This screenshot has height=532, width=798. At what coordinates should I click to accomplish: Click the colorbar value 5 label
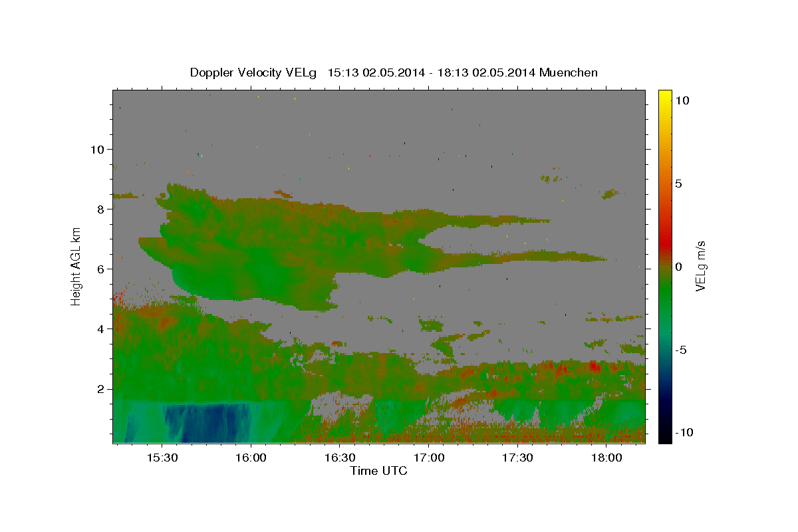[x=680, y=184]
